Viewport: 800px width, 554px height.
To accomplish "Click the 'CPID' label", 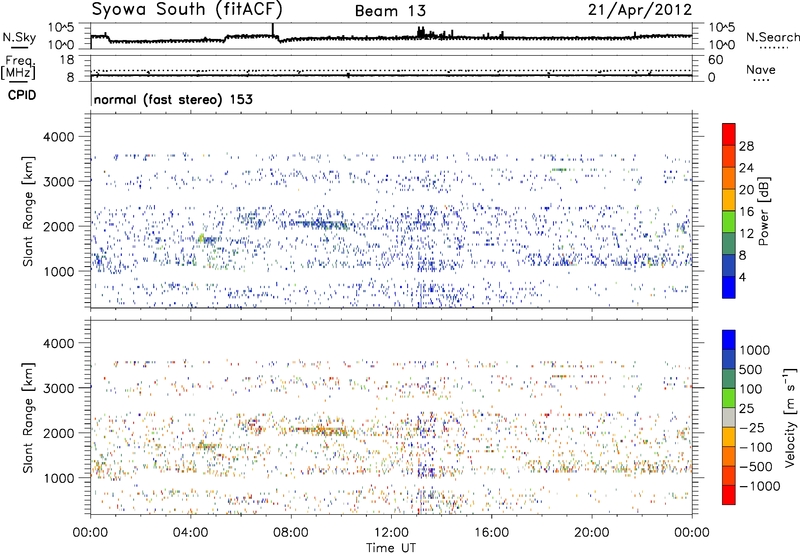I will [22, 95].
